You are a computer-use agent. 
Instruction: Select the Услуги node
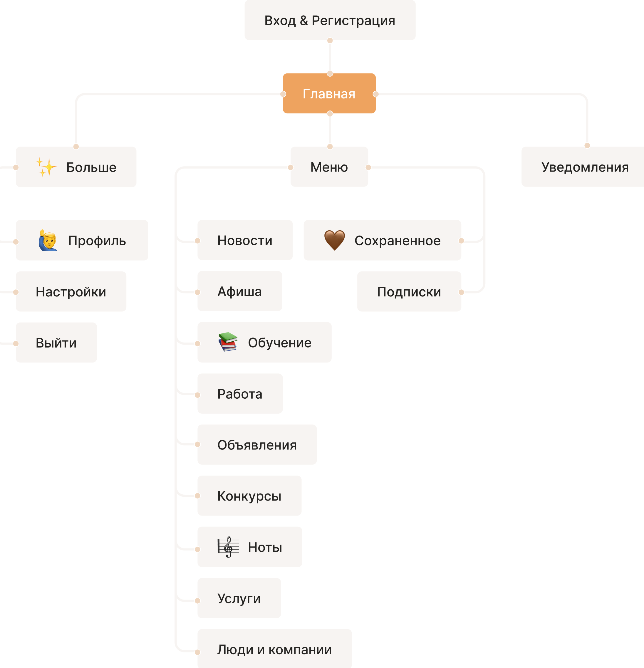pos(239,598)
